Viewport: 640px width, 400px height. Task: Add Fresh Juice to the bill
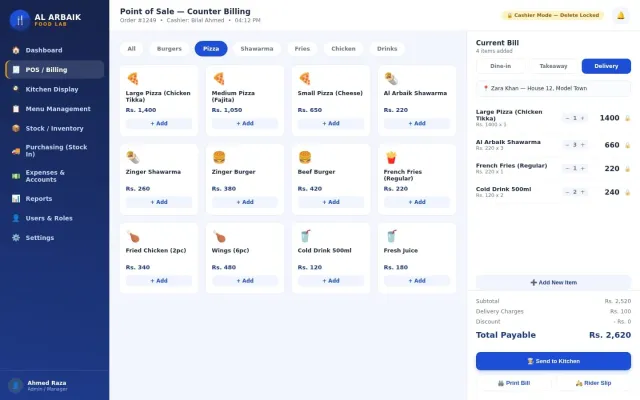pos(417,281)
